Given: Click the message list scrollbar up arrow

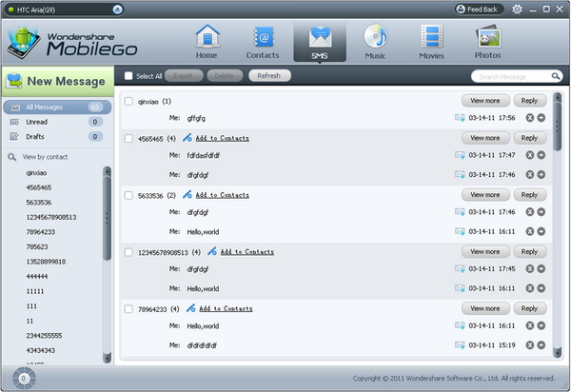Looking at the screenshot, I should pos(557,97).
